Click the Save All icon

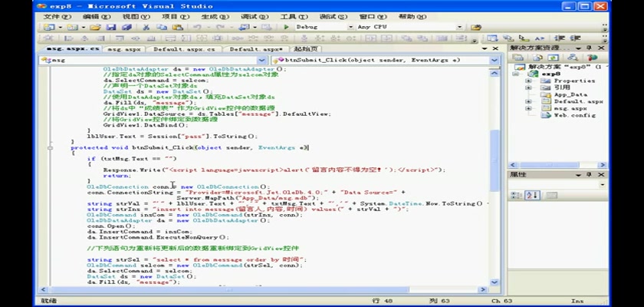pos(127,27)
